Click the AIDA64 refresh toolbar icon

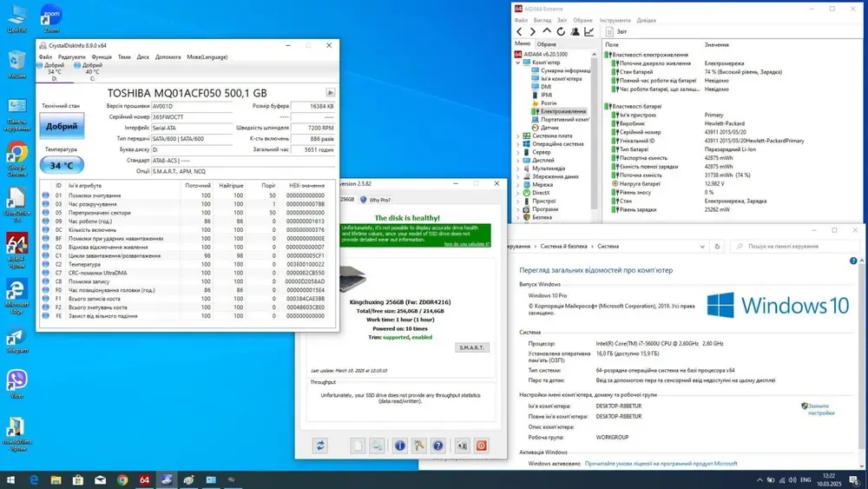click(x=562, y=32)
